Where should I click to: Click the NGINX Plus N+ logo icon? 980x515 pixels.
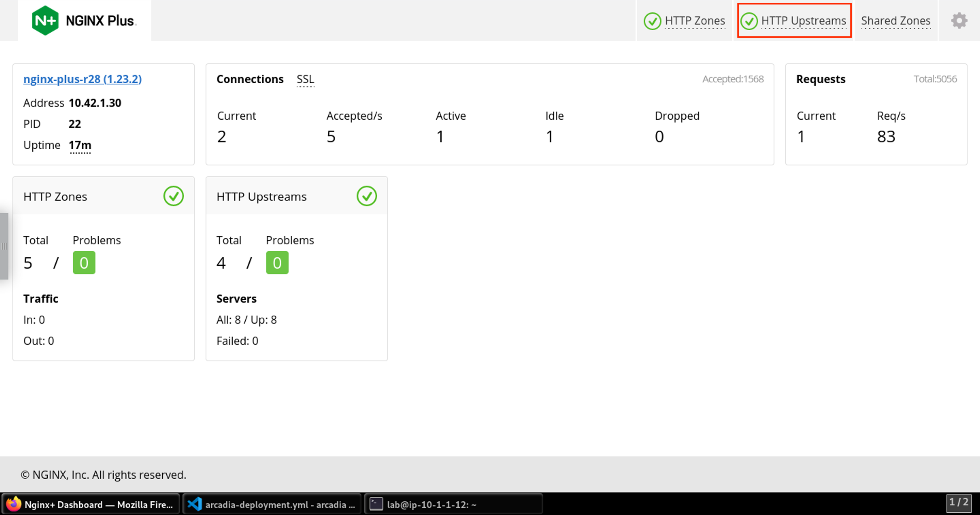(x=45, y=20)
